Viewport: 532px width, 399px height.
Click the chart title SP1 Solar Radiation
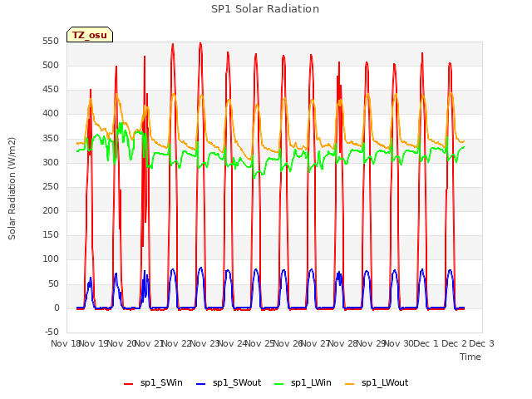pyautogui.click(x=265, y=9)
